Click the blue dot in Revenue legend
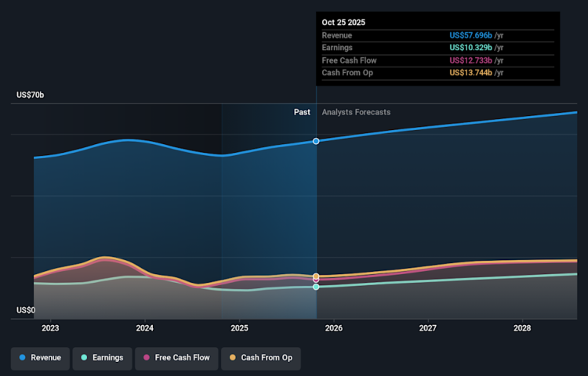 22,358
